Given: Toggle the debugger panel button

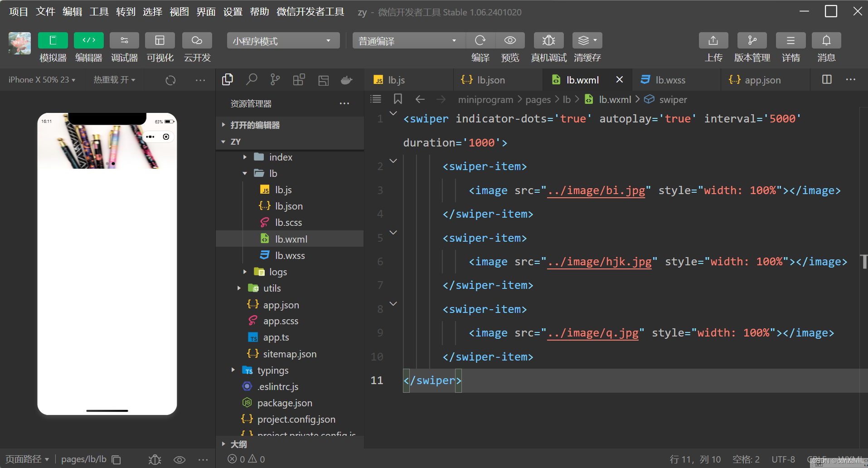Looking at the screenshot, I should point(124,40).
